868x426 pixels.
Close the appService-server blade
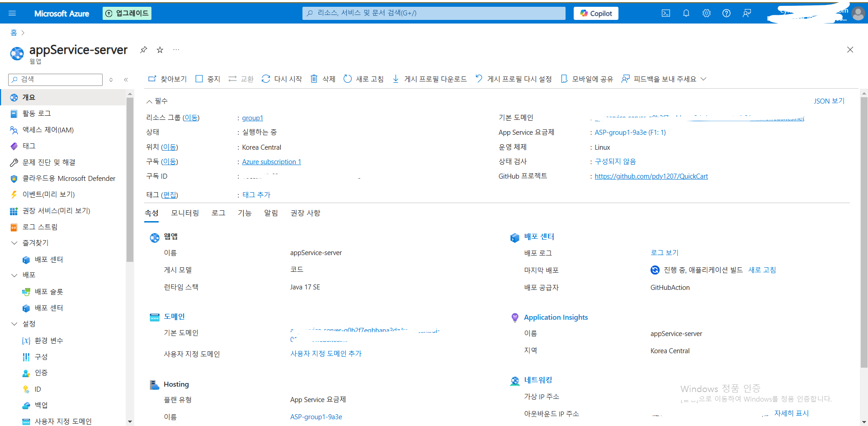click(x=850, y=50)
